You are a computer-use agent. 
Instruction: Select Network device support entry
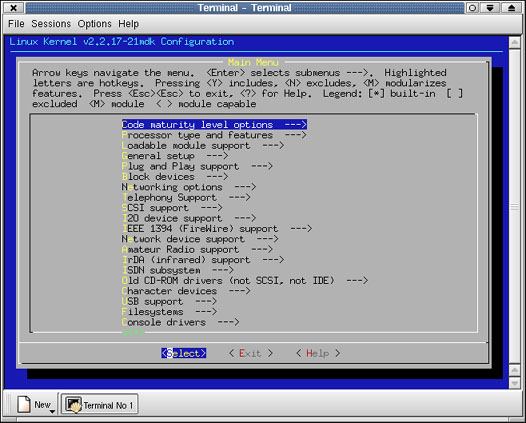200,239
